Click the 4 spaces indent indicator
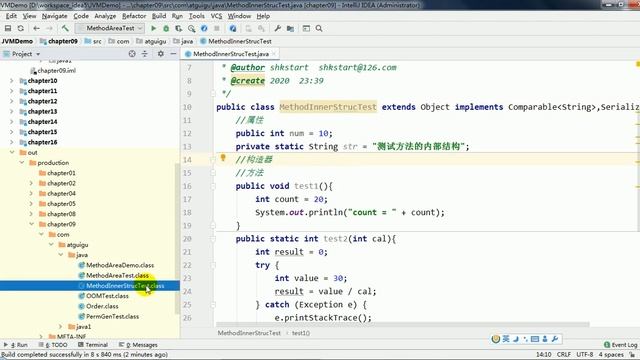 (611, 355)
